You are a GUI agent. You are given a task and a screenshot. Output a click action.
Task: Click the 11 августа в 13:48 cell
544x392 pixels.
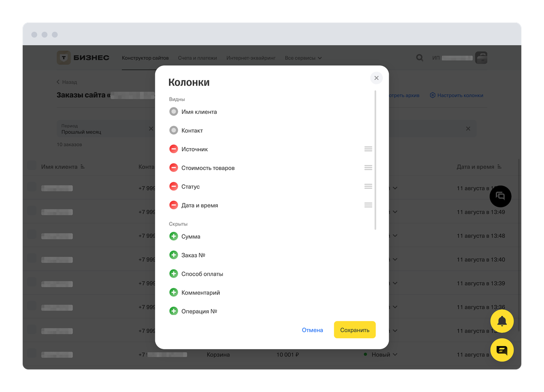[480, 236]
